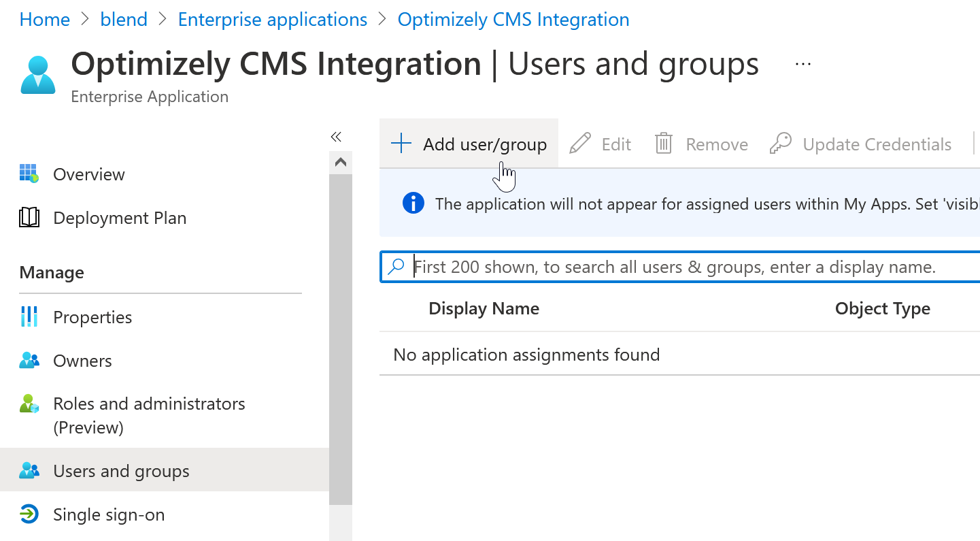
Task: Click the Roles and administrators icon
Action: click(29, 404)
